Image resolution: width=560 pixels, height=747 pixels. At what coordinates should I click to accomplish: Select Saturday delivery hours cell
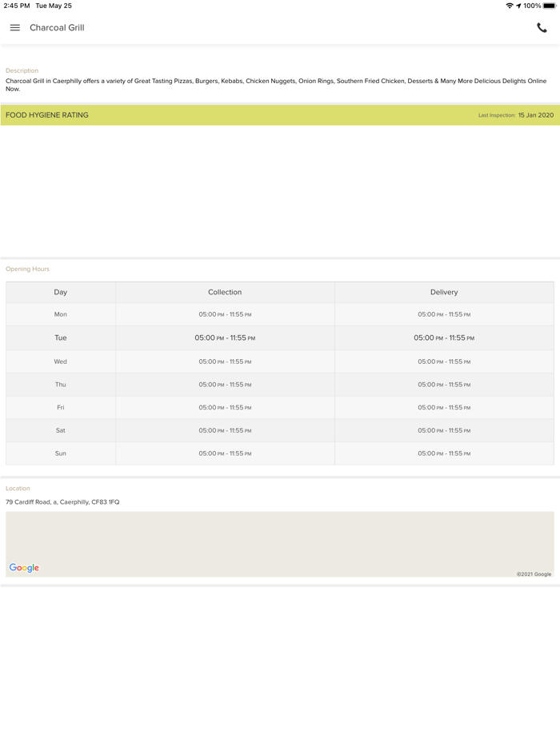point(444,430)
